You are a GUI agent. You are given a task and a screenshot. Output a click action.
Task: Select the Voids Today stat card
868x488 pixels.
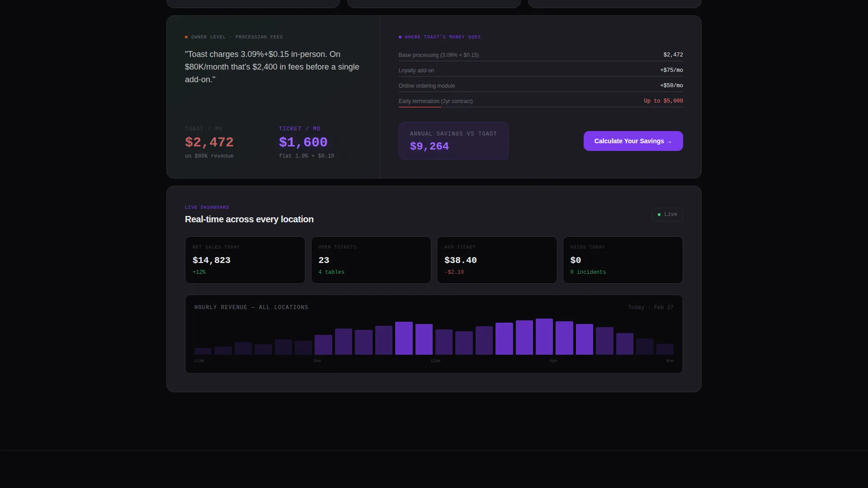(623, 260)
